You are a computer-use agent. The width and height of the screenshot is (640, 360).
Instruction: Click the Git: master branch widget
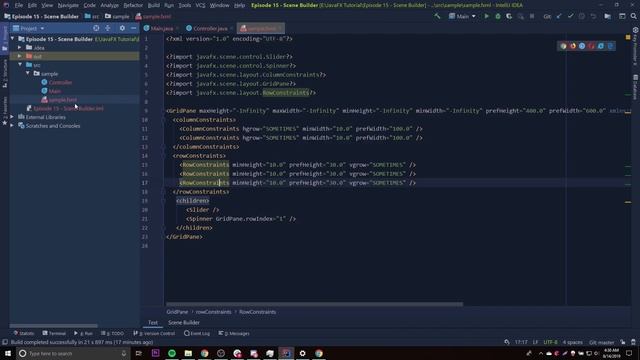tap(602, 342)
